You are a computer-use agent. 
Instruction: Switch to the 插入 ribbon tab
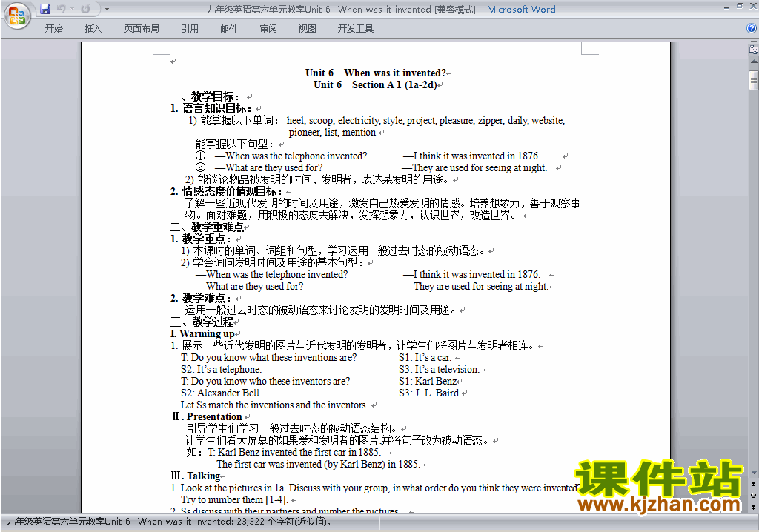(x=93, y=29)
